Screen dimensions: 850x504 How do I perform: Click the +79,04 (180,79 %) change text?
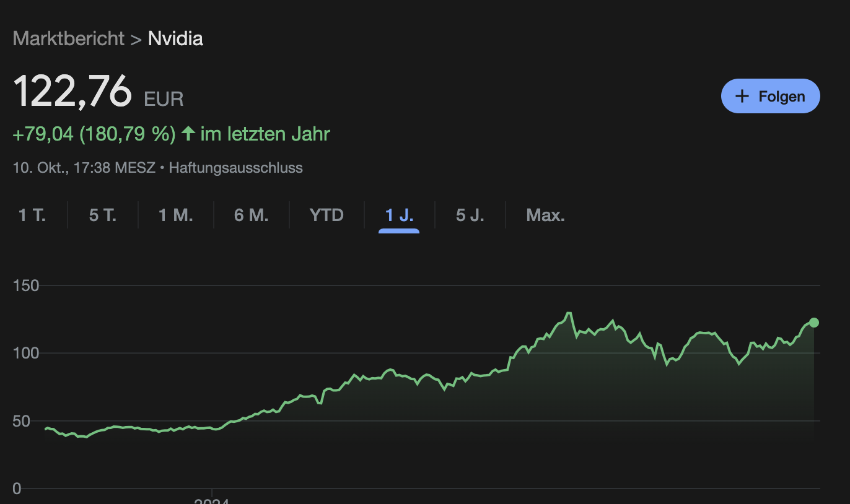[x=94, y=134]
